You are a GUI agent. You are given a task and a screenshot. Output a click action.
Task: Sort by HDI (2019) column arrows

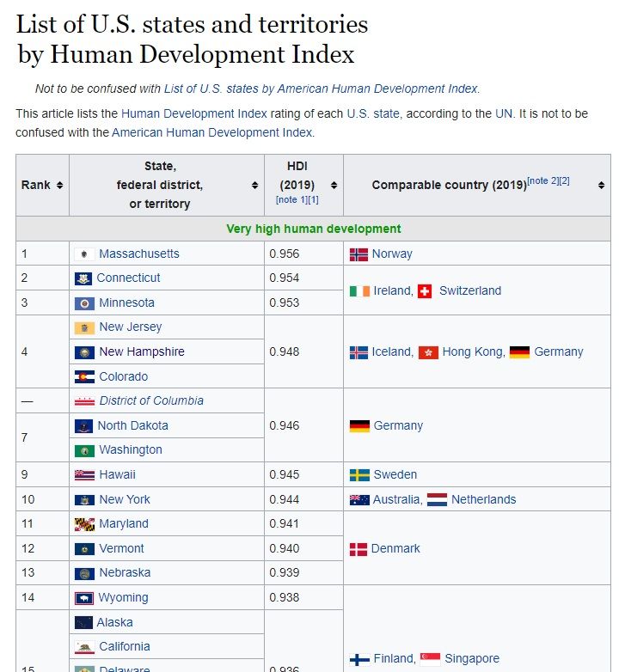[334, 185]
